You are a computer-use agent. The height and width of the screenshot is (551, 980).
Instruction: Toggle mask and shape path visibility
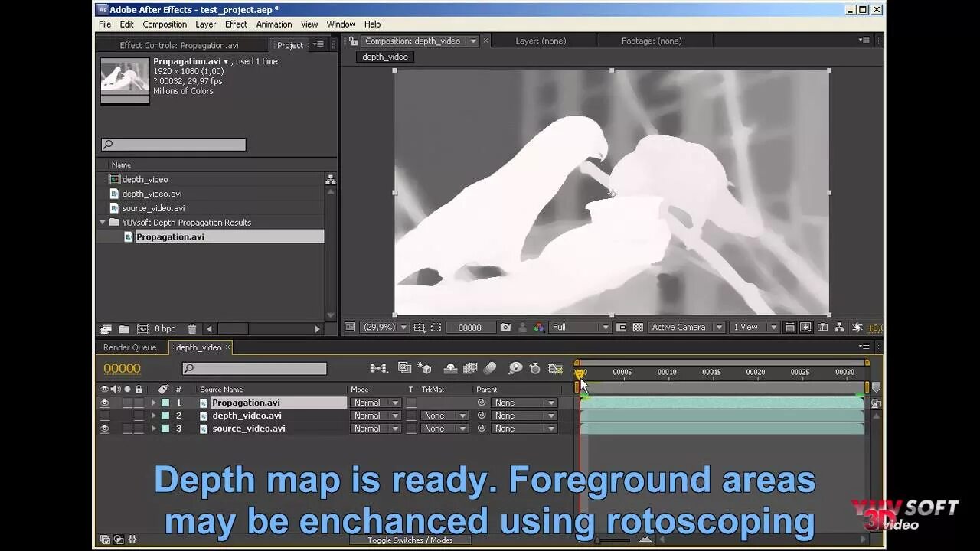click(x=436, y=327)
